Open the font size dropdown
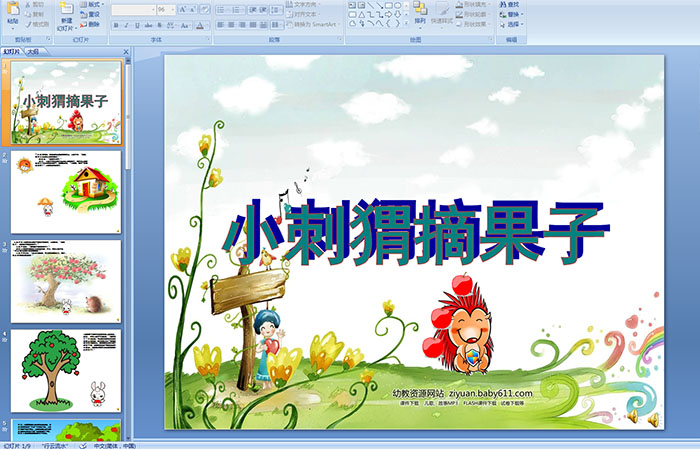Image resolution: width=700 pixels, height=449 pixels. pos(169,9)
